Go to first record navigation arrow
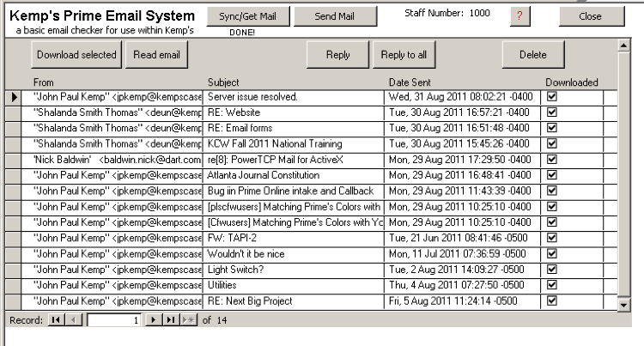The height and width of the screenshot is (346, 644). 56,319
